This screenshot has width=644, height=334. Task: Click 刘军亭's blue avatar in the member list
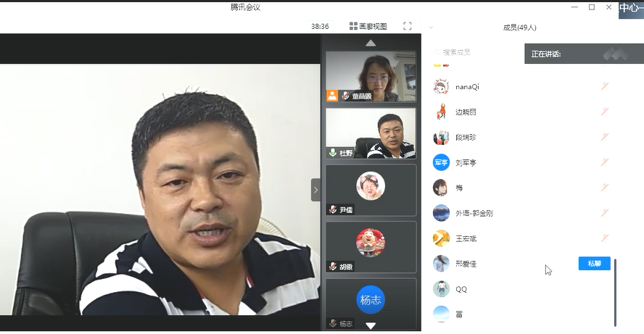[x=441, y=163]
